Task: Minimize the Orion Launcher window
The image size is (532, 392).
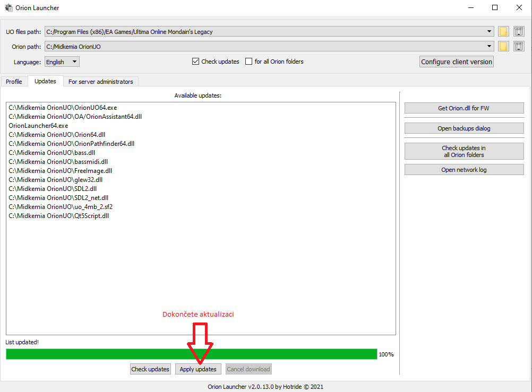Action: click(x=471, y=7)
